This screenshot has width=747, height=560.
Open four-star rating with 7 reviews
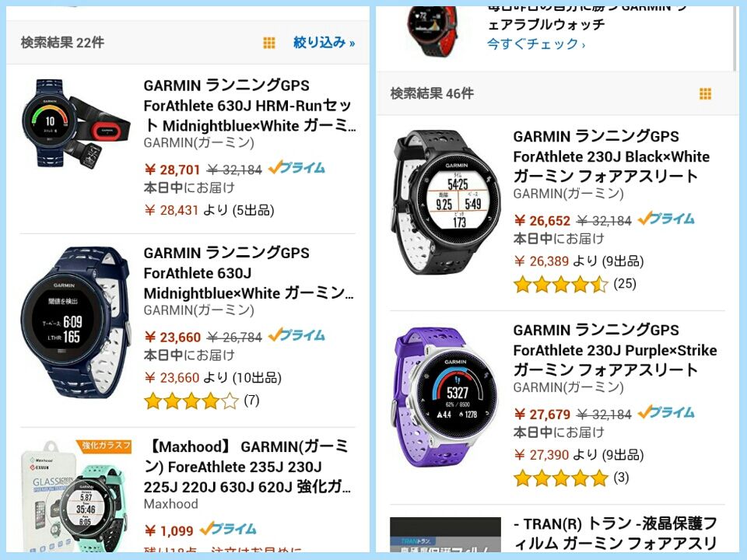pos(202,401)
